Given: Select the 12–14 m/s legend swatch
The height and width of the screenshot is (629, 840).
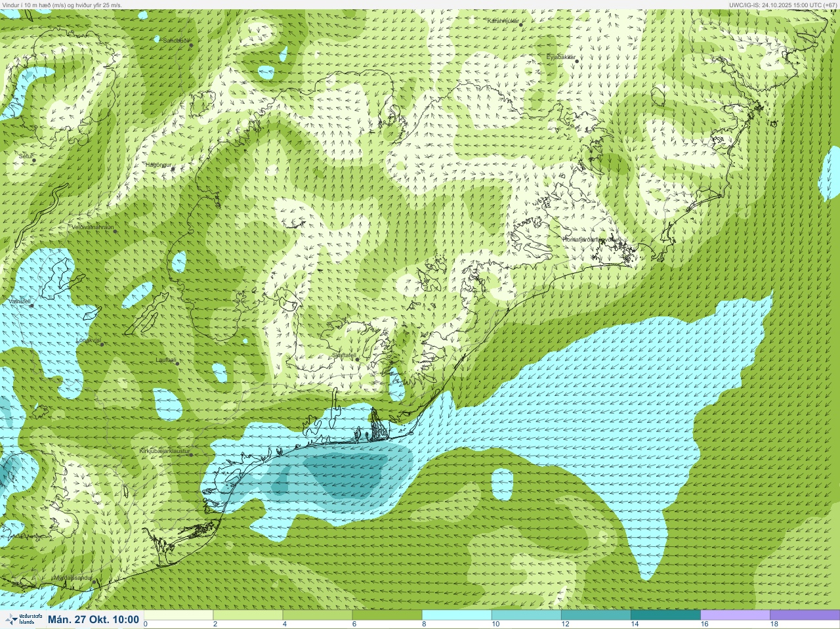Looking at the screenshot, I should 596,615.
